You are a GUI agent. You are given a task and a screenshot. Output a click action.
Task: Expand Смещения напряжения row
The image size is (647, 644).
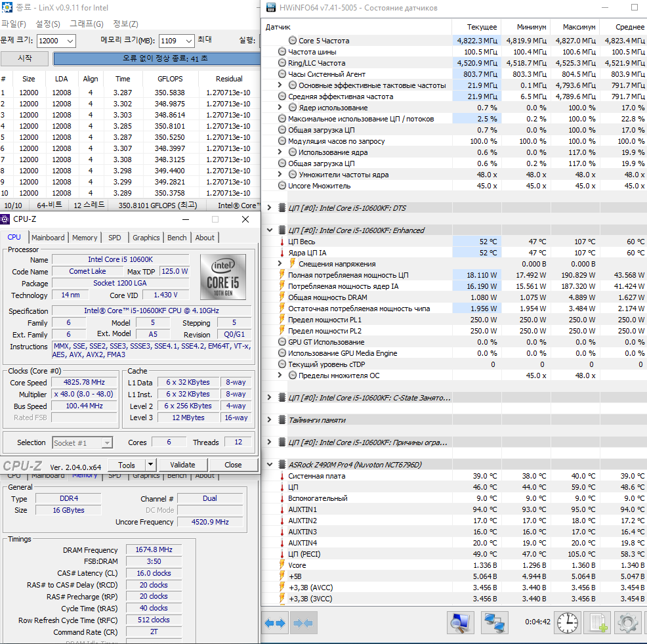[x=280, y=263]
